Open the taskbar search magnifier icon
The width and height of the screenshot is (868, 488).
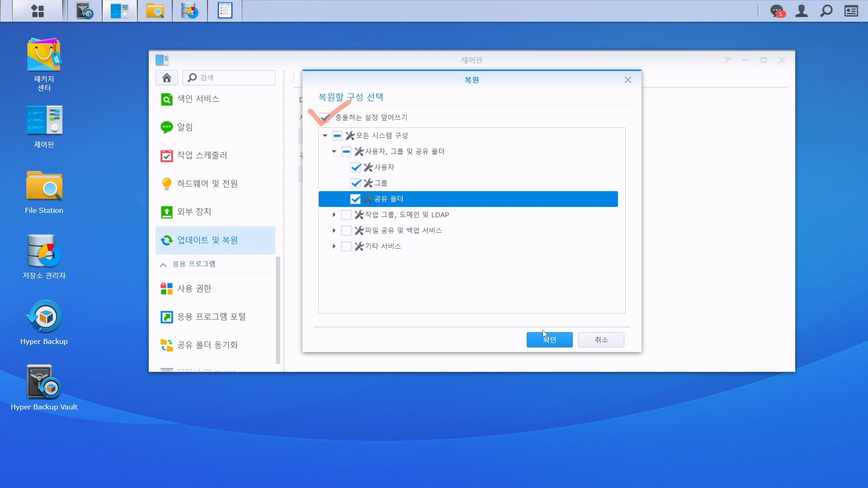826,11
